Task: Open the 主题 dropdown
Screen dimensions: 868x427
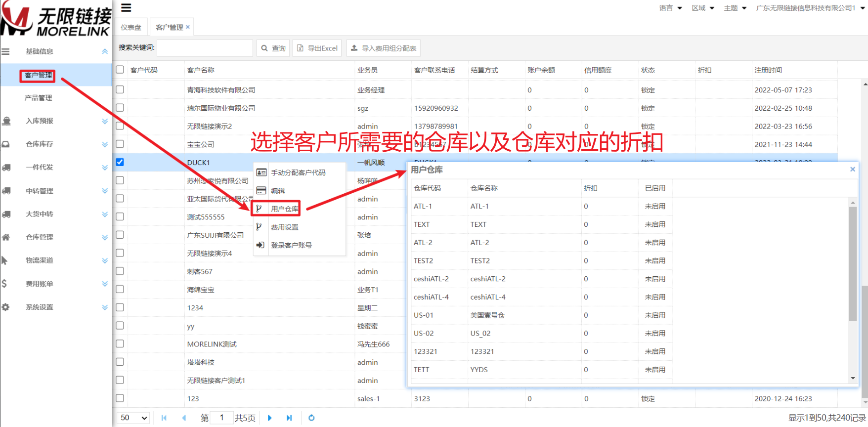Action: tap(735, 8)
